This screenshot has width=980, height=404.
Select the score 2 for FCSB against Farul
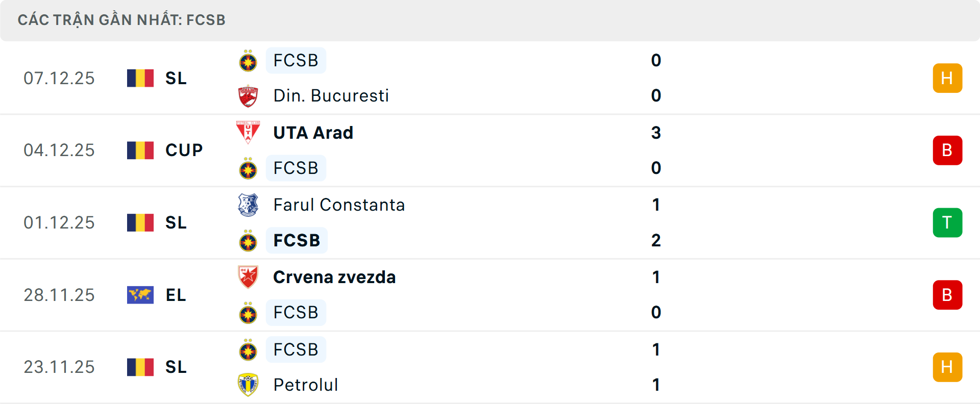tap(656, 240)
